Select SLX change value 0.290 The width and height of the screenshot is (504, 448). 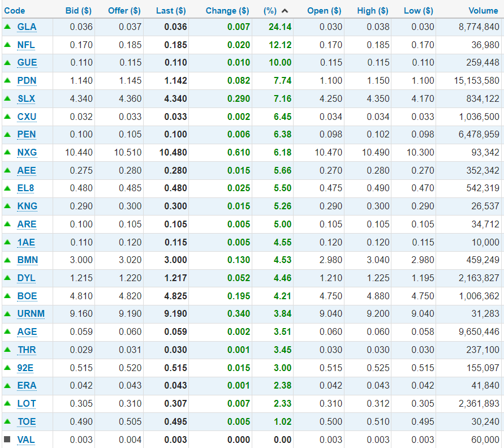coord(239,98)
